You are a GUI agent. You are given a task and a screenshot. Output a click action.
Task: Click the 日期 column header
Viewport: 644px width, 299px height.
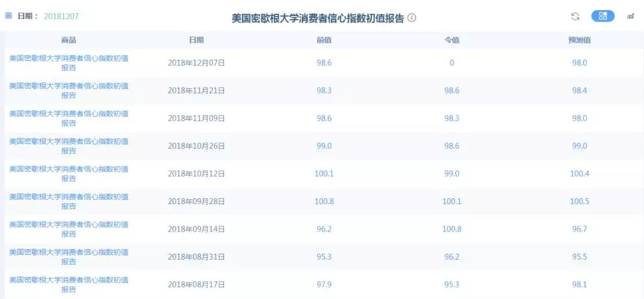tap(196, 41)
